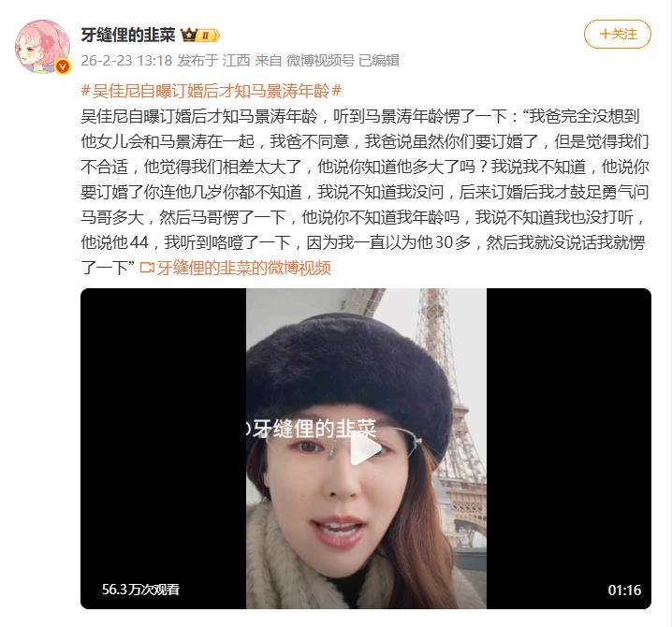
Task: Click the 01:16 video duration label
Action: coord(624,591)
